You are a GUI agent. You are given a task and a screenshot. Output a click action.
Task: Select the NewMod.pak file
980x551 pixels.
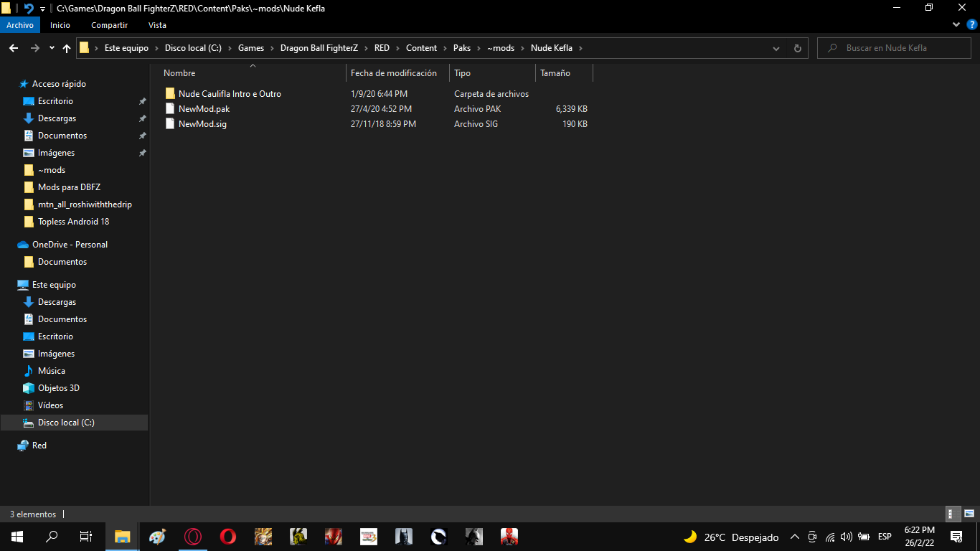click(204, 109)
